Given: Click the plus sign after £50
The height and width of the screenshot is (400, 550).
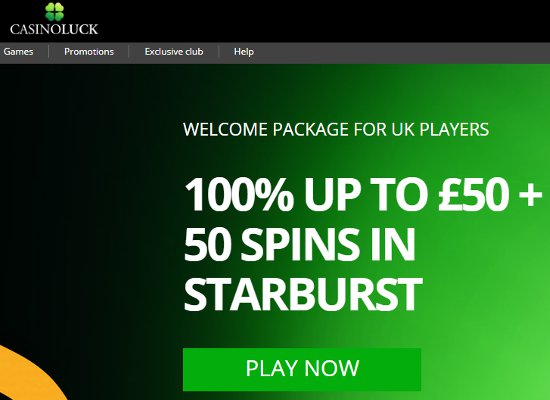Looking at the screenshot, I should (530, 195).
